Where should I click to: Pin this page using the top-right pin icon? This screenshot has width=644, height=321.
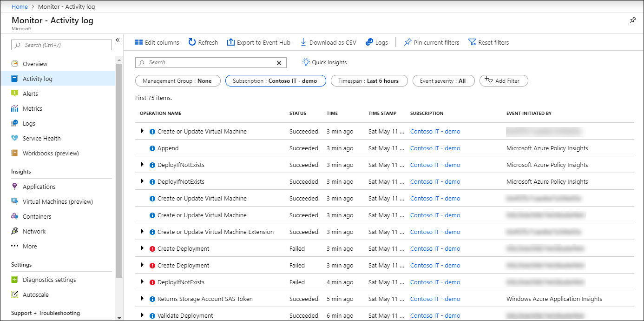click(x=632, y=20)
